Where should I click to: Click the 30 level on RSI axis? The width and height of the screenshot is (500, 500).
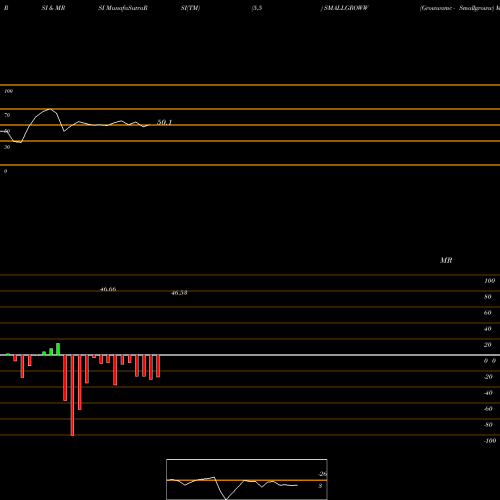tap(7, 147)
